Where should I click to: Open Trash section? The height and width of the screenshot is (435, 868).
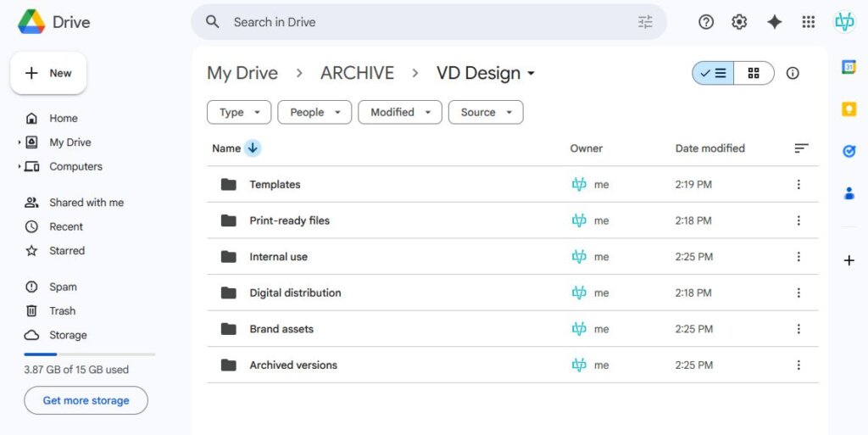(50, 311)
